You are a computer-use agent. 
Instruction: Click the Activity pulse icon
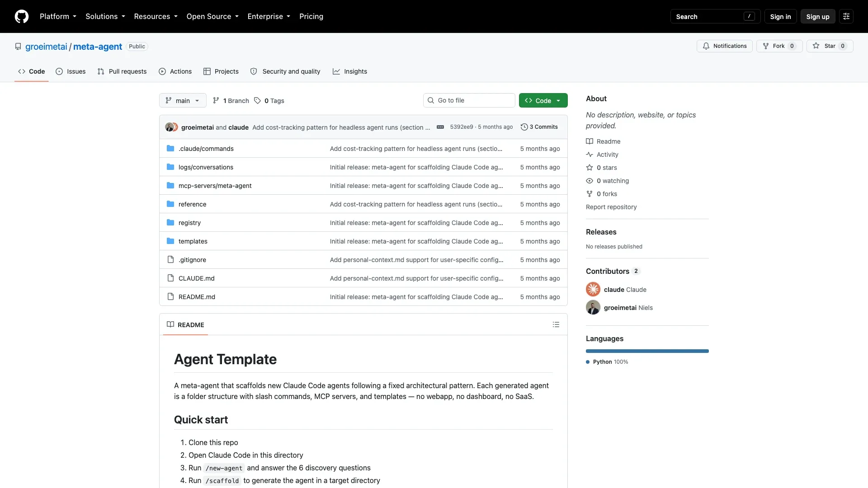point(590,155)
